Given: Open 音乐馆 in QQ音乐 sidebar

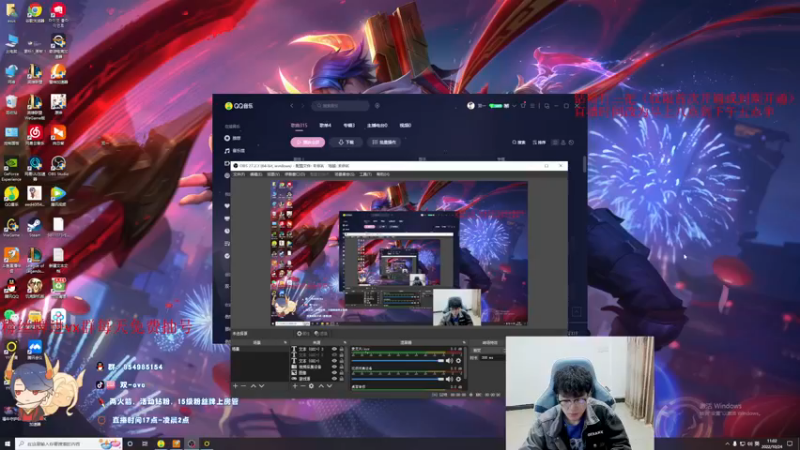Looking at the screenshot, I should (x=235, y=151).
